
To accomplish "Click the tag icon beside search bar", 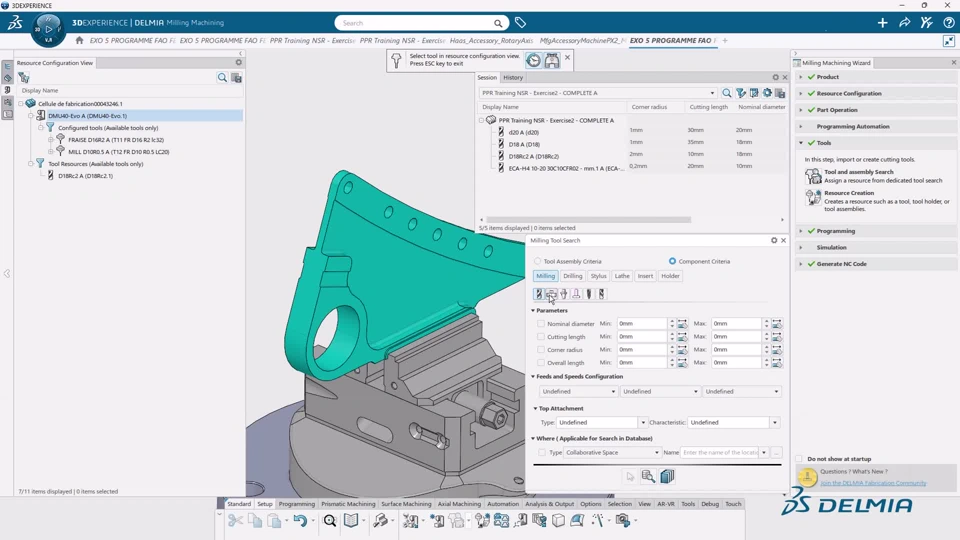I will click(520, 23).
